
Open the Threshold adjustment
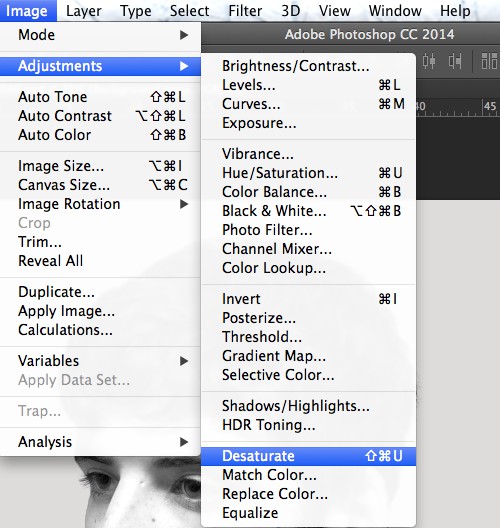[x=308, y=337]
